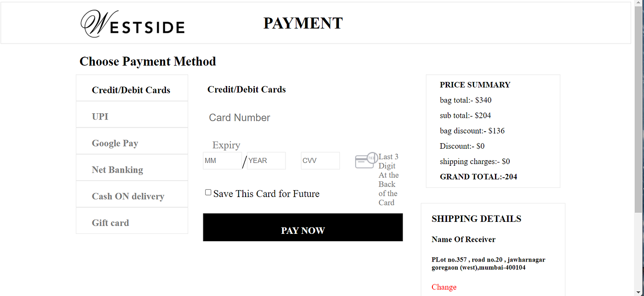Click the CVV input box
644x296 pixels.
(x=321, y=161)
